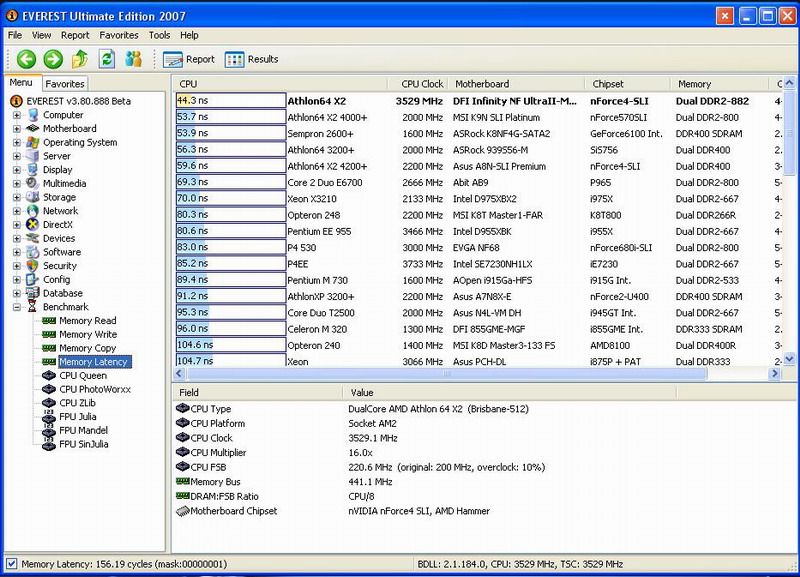800x577 pixels.
Task: Expand the Network tree node
Action: 17,211
